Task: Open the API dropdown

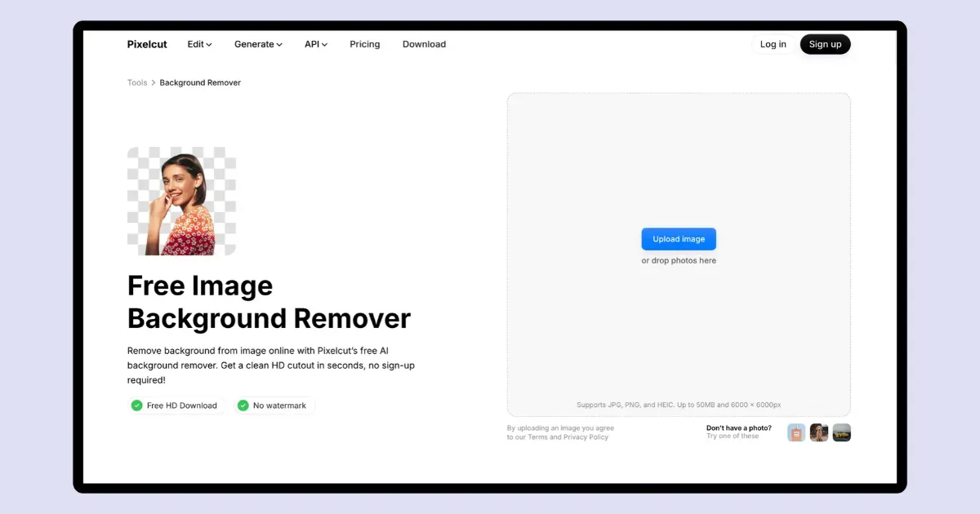Action: [x=316, y=44]
